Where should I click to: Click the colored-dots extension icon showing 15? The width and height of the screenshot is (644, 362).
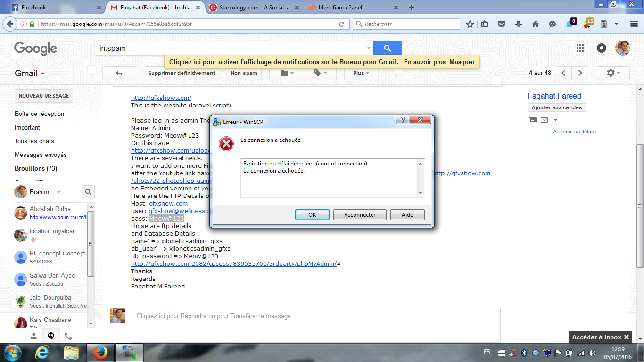(x=588, y=23)
